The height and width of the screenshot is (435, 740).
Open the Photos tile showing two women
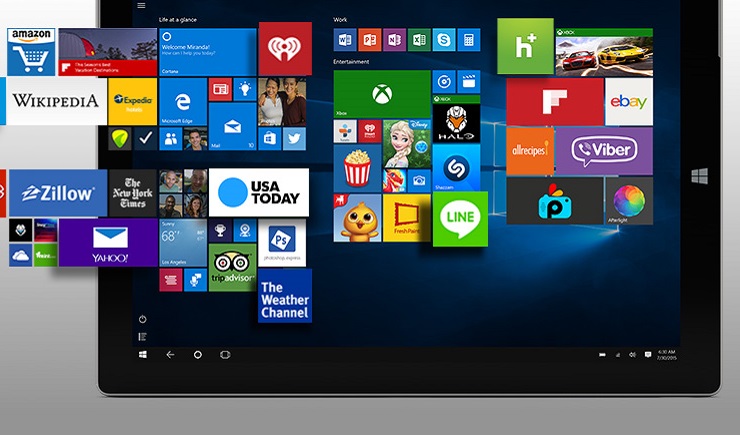pos(282,101)
